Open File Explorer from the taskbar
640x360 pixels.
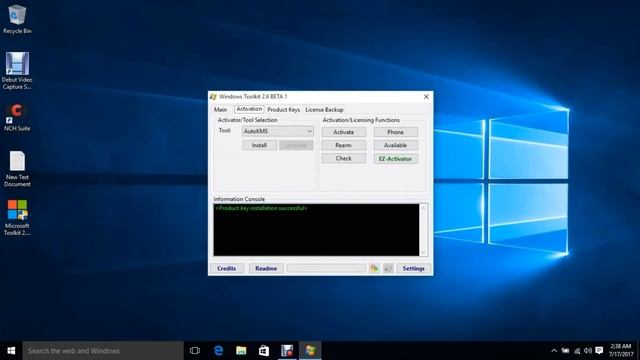241,351
